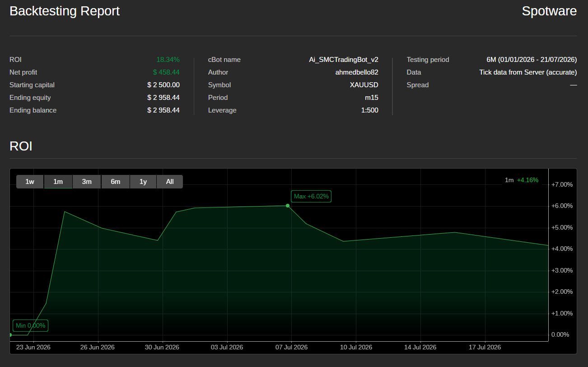Click the +3.00% axis label
Image resolution: width=588 pixels, height=367 pixels.
point(562,270)
